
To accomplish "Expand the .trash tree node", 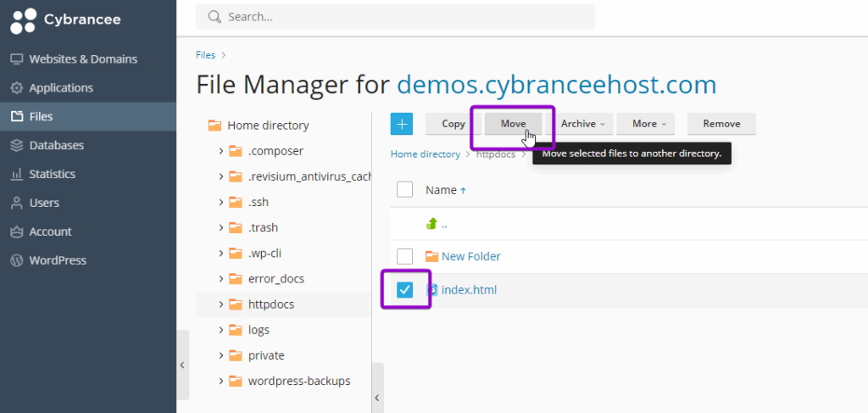I will pyautogui.click(x=221, y=227).
